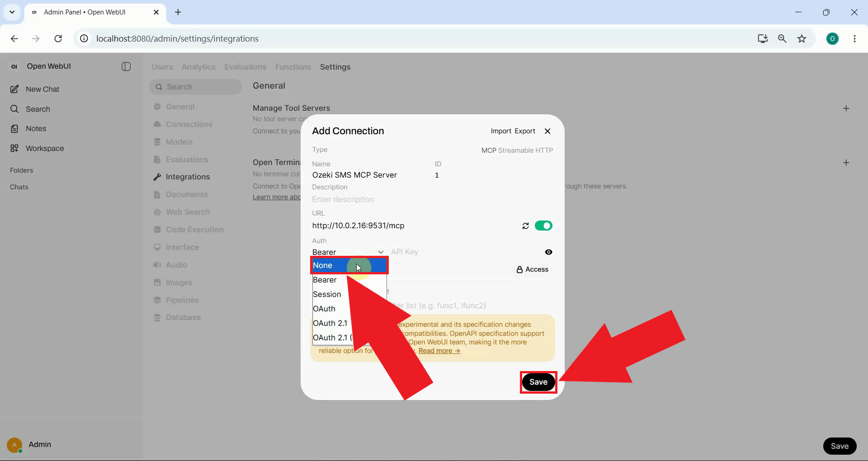Image resolution: width=868 pixels, height=461 pixels.
Task: Choose Bearer option from Auth list
Action: [x=349, y=280]
